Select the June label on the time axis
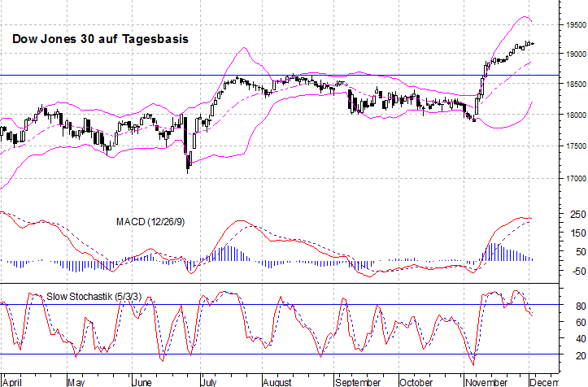The image size is (588, 387). coord(142,382)
